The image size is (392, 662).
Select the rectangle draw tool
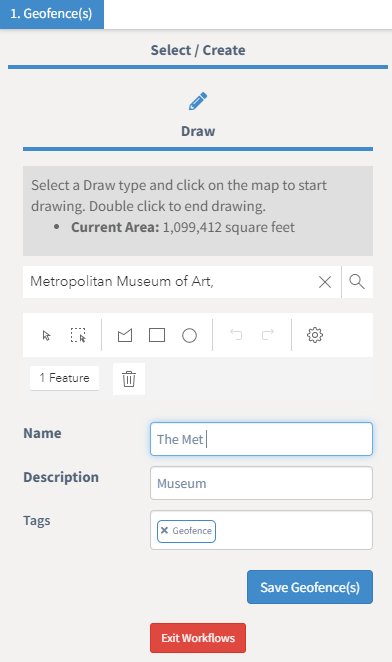pyautogui.click(x=157, y=336)
